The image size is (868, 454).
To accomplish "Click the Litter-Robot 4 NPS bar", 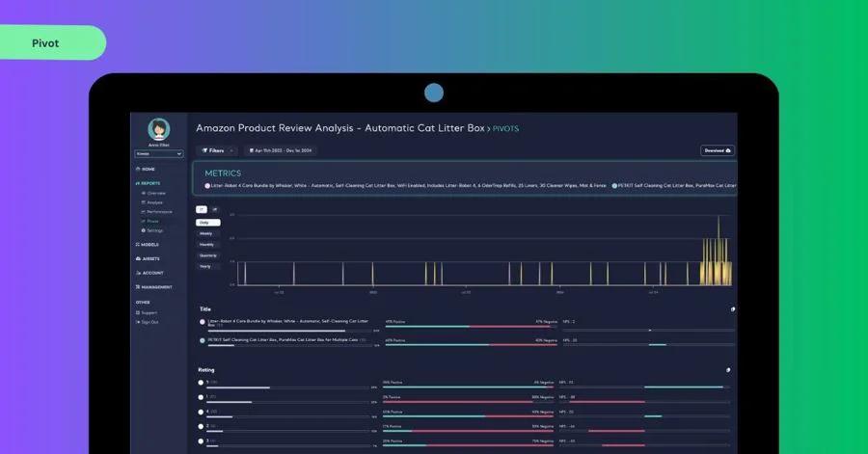I will point(649,331).
